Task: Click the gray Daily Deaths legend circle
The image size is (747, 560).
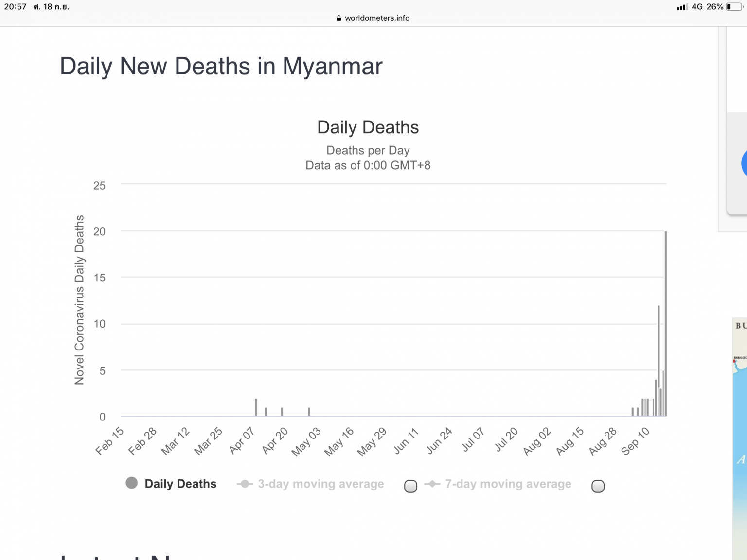Action: click(x=131, y=483)
